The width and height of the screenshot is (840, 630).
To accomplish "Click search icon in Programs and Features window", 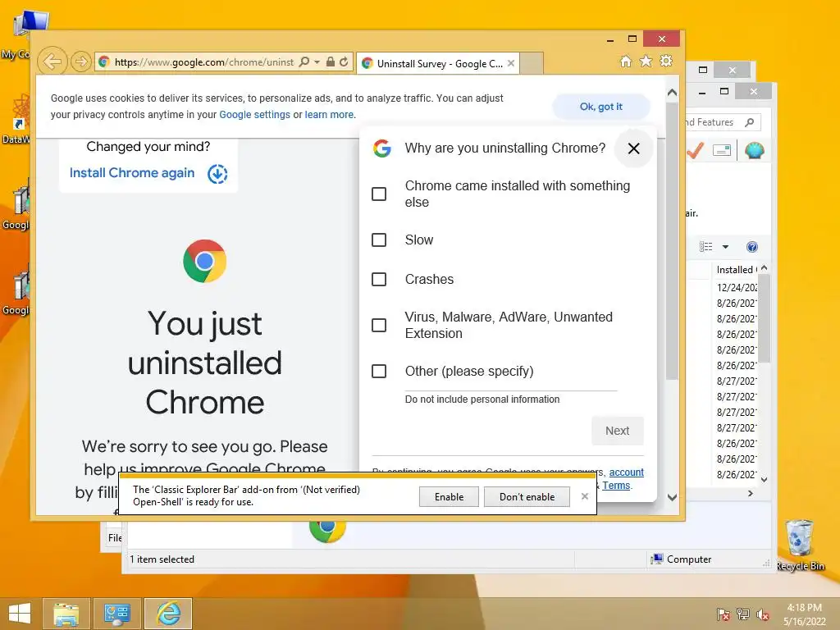I will 750,123.
